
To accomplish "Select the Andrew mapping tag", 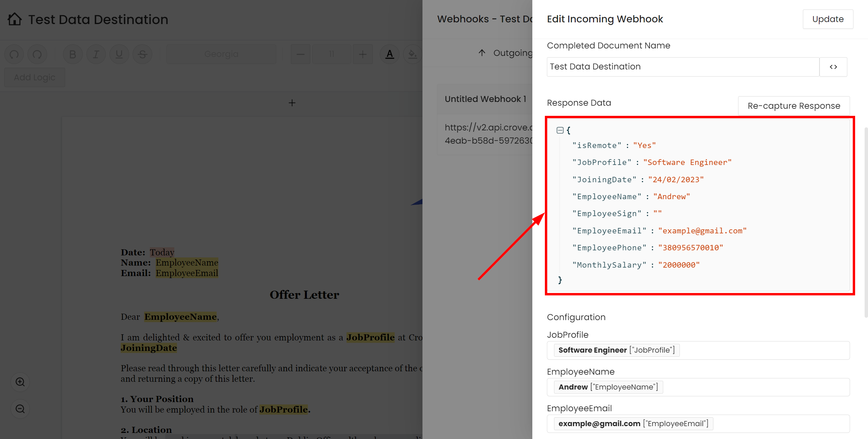I will 608,387.
